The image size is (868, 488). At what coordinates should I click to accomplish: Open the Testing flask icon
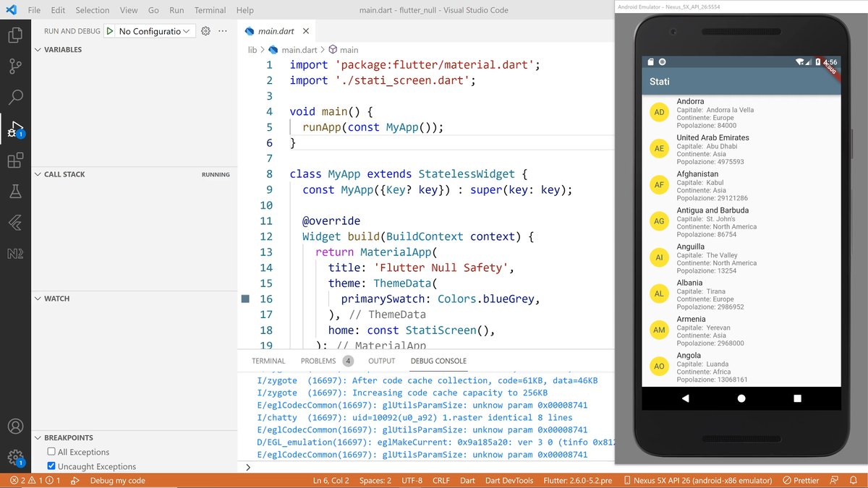coord(14,192)
